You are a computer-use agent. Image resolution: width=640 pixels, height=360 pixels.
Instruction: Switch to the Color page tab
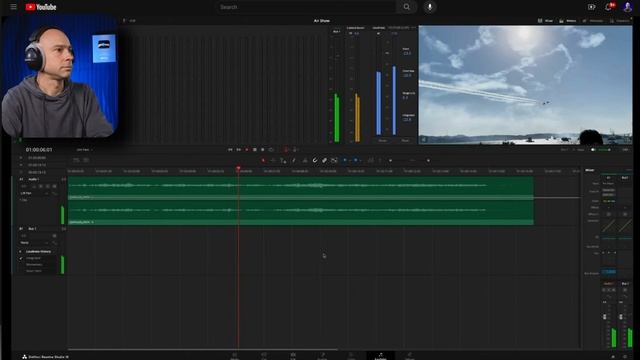351,356
